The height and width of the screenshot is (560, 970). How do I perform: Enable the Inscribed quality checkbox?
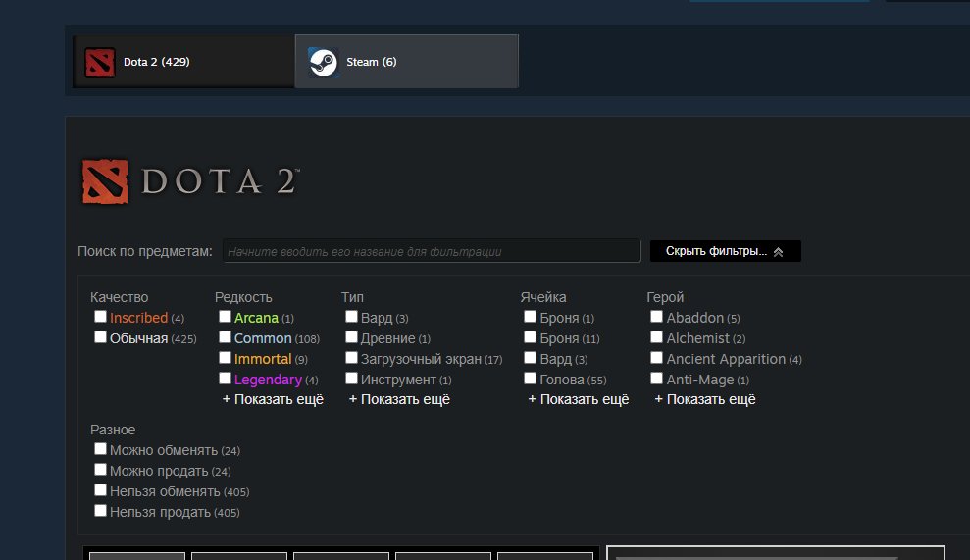(x=100, y=318)
